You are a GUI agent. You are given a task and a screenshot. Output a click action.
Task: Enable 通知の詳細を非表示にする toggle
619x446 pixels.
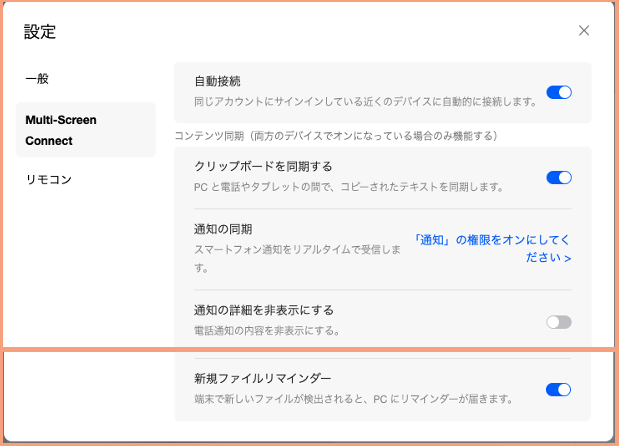[558, 322]
